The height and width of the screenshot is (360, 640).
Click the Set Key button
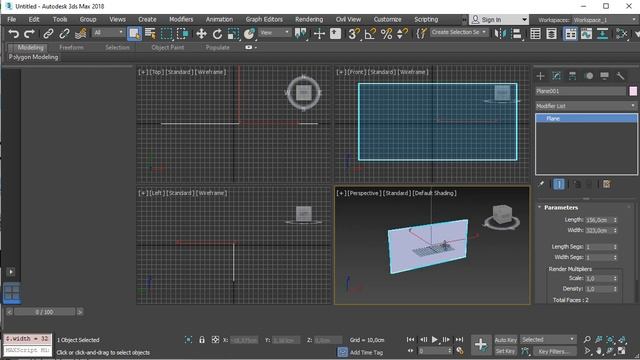[x=505, y=351]
